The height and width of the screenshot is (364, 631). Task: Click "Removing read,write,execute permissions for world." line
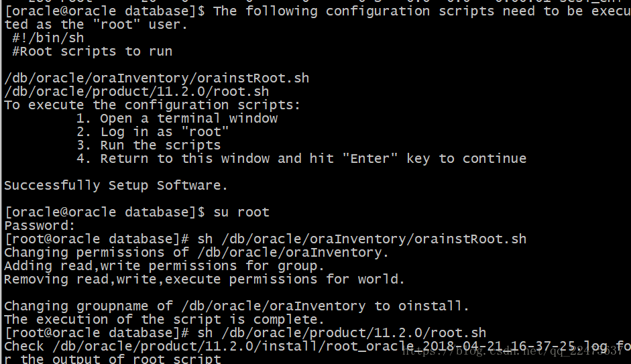pyautogui.click(x=205, y=279)
